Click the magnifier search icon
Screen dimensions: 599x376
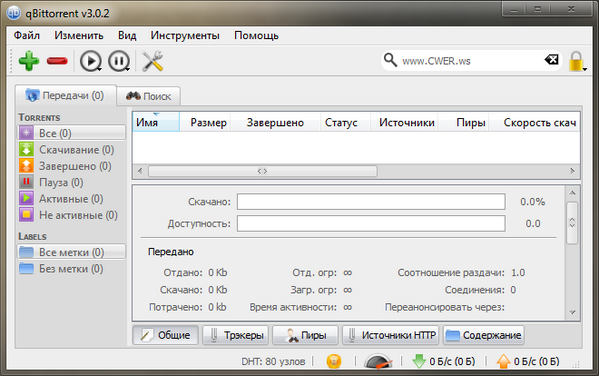[390, 60]
